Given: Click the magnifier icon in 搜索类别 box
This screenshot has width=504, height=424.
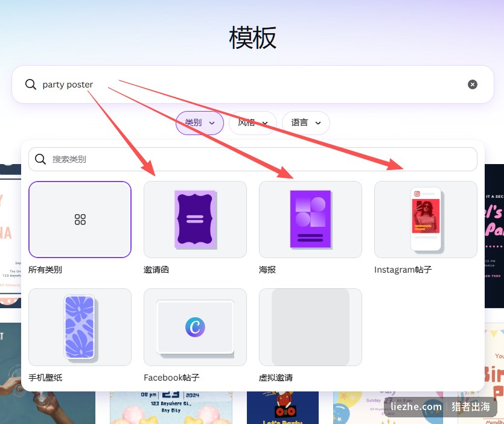Looking at the screenshot, I should tap(40, 159).
